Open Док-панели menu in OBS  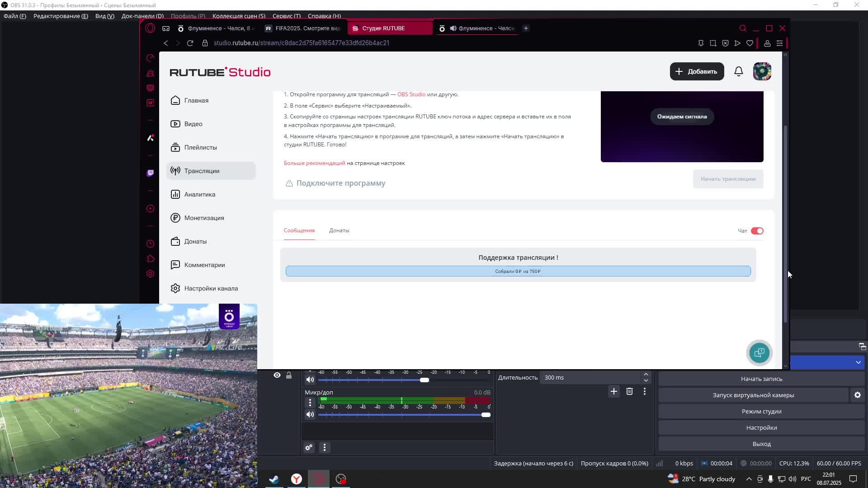pyautogui.click(x=142, y=16)
